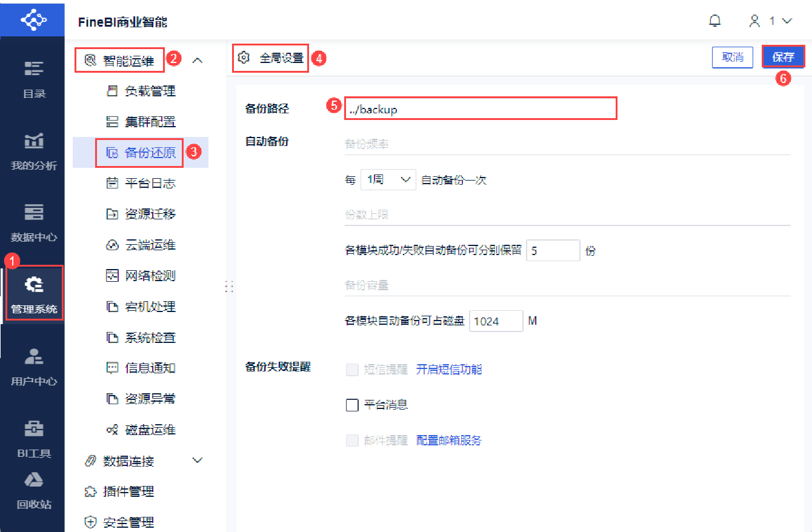Click the FineBI logo icon
Screen dimensions: 812x532
[33, 20]
